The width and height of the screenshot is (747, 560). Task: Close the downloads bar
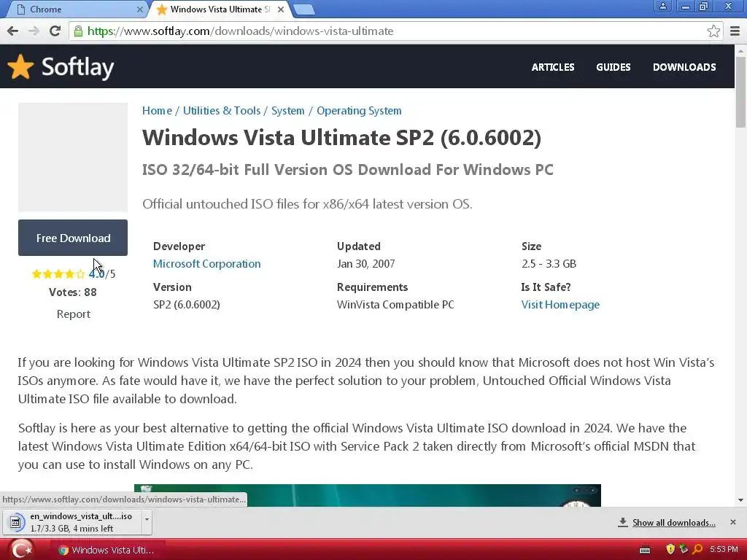click(x=732, y=522)
